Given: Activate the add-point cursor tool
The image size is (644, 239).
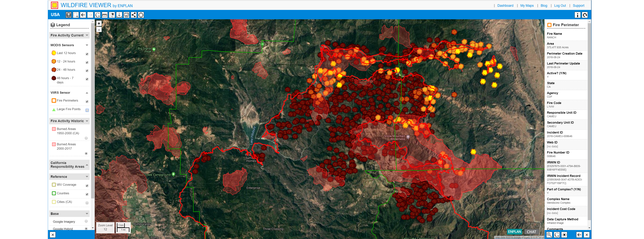Looking at the screenshot, I should (x=112, y=15).
